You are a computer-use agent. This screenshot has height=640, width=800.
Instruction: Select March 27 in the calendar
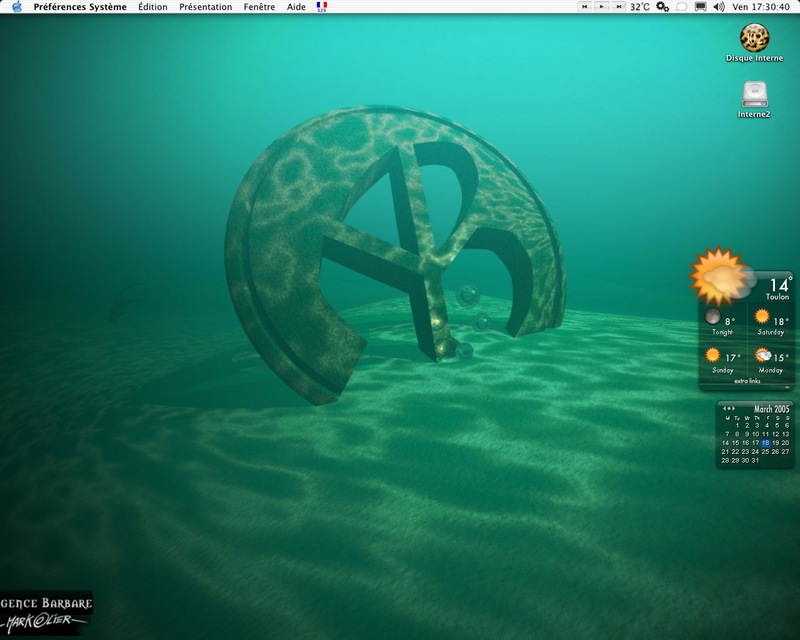(x=786, y=452)
